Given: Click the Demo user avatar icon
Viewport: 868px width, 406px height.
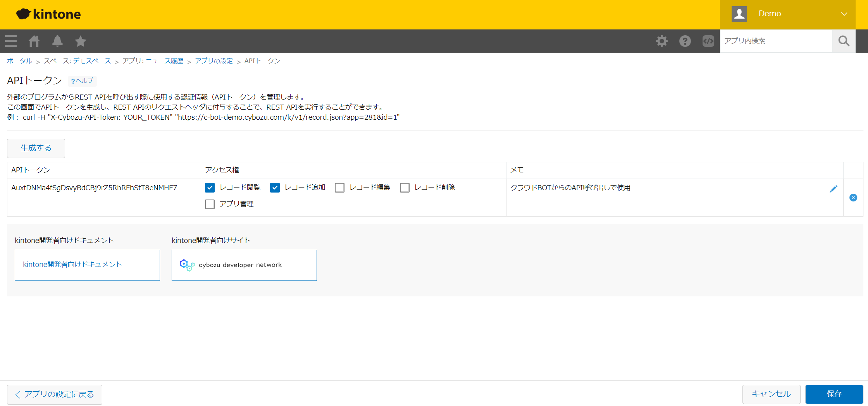Looking at the screenshot, I should [x=739, y=14].
